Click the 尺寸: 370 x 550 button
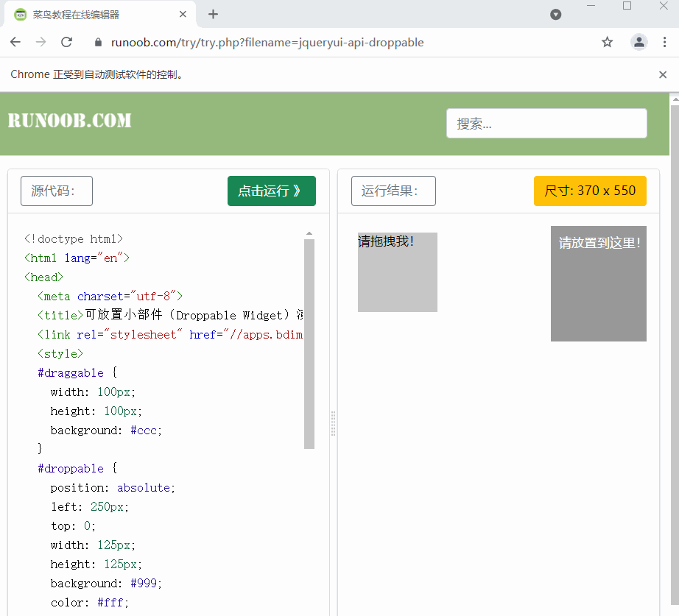 pos(590,191)
